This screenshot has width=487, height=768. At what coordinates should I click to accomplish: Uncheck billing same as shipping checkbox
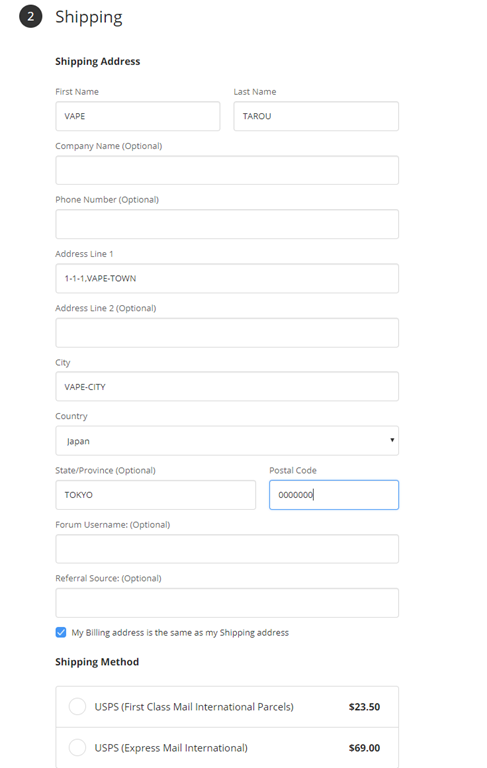61,632
